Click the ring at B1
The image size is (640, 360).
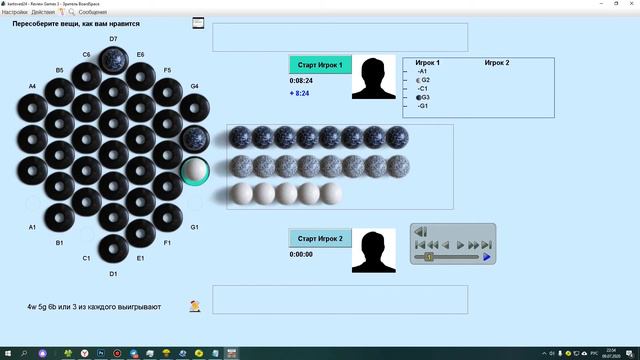pos(59,218)
